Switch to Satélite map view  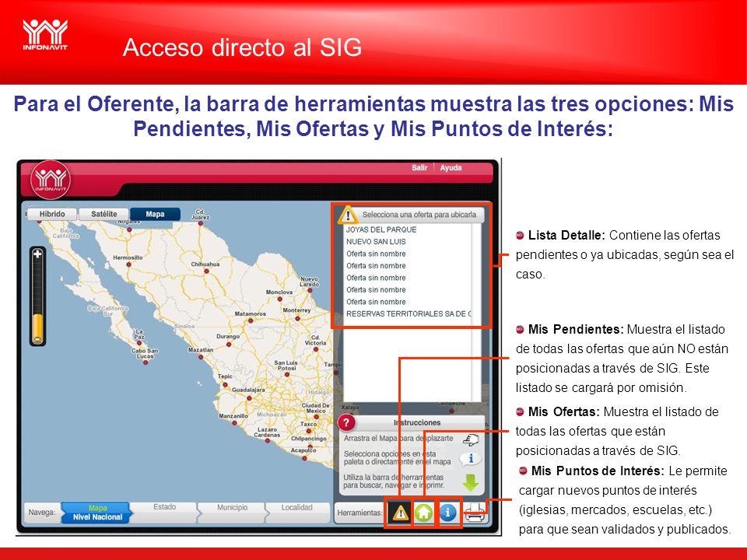click(x=103, y=215)
